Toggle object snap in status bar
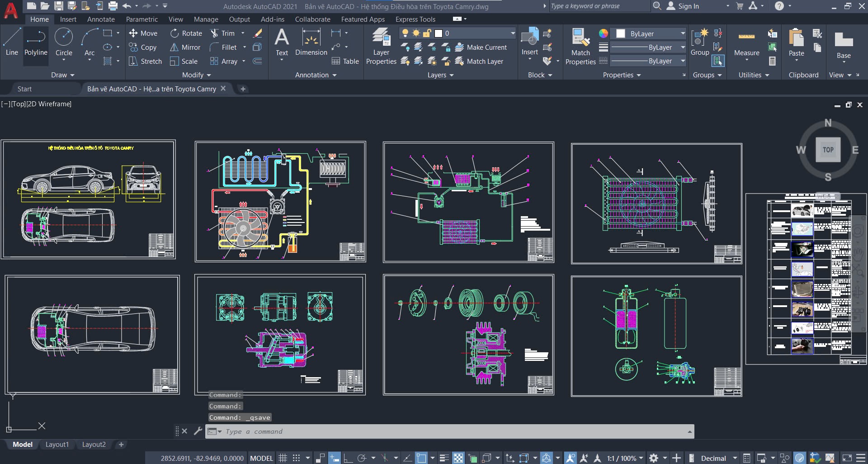Viewport: 868px width, 464px height. 421,458
